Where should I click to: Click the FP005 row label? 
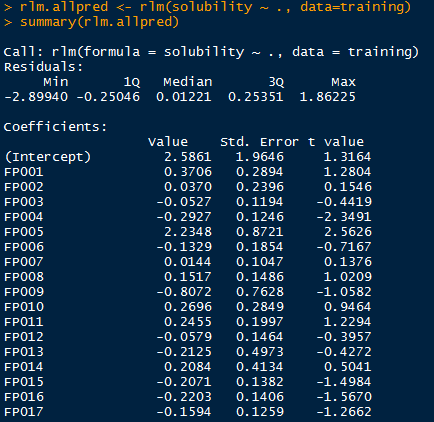(24, 232)
